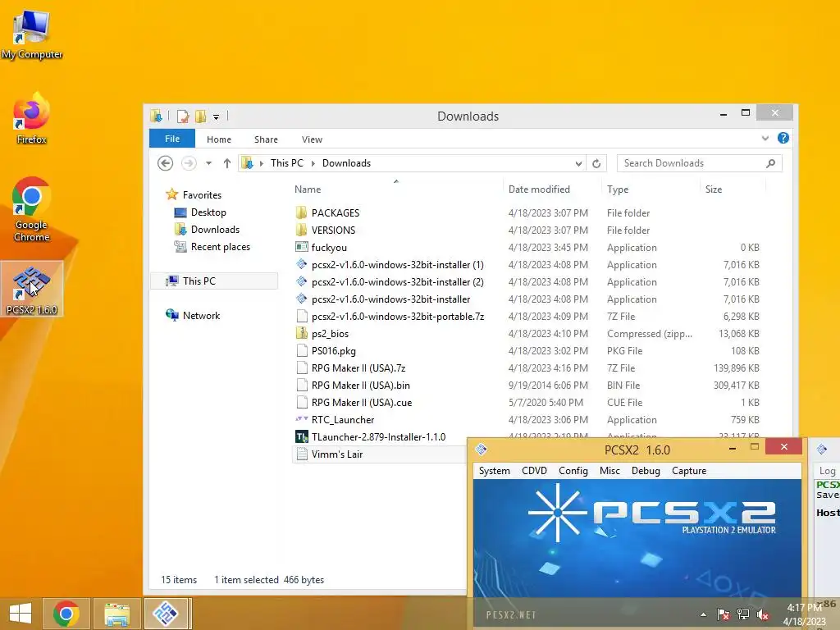Viewport: 840px width, 630px height.
Task: Select Network in navigation pane
Action: click(x=201, y=316)
